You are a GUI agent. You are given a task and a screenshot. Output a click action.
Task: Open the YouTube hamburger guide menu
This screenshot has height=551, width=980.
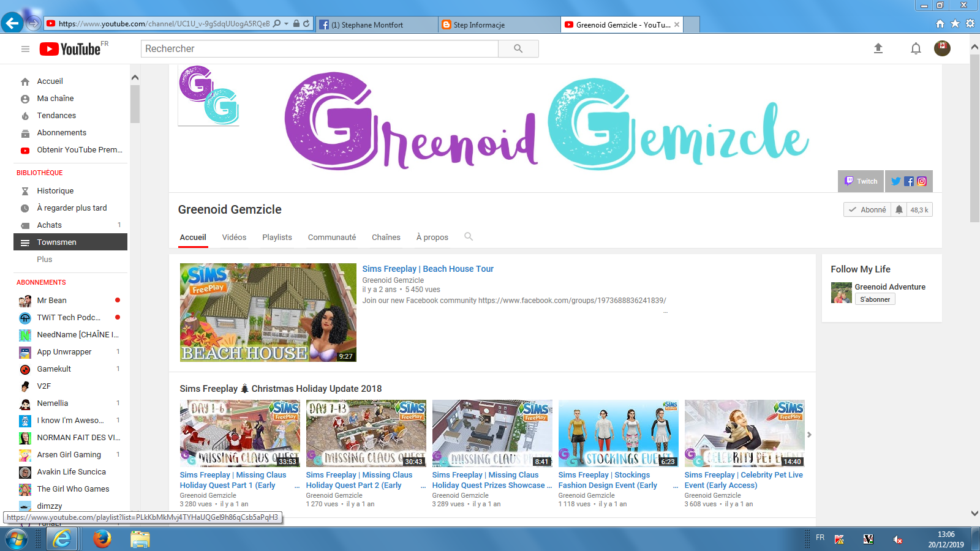click(25, 49)
